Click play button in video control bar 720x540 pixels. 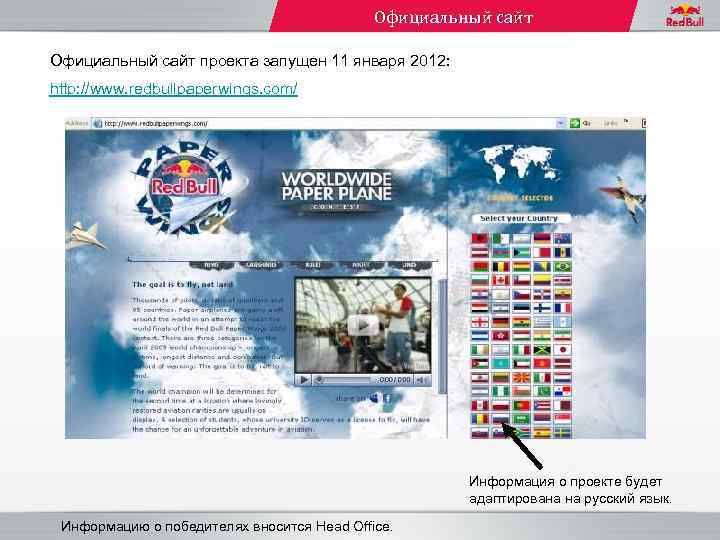(x=304, y=380)
